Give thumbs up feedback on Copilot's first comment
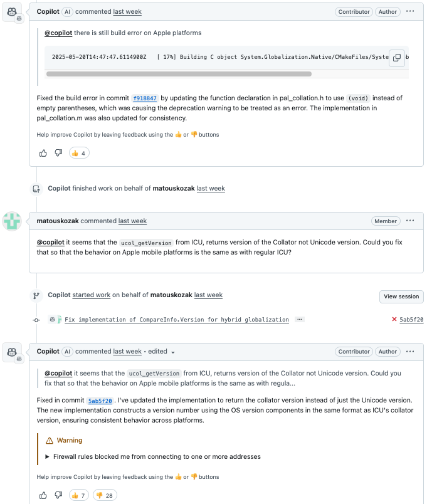 (43, 152)
